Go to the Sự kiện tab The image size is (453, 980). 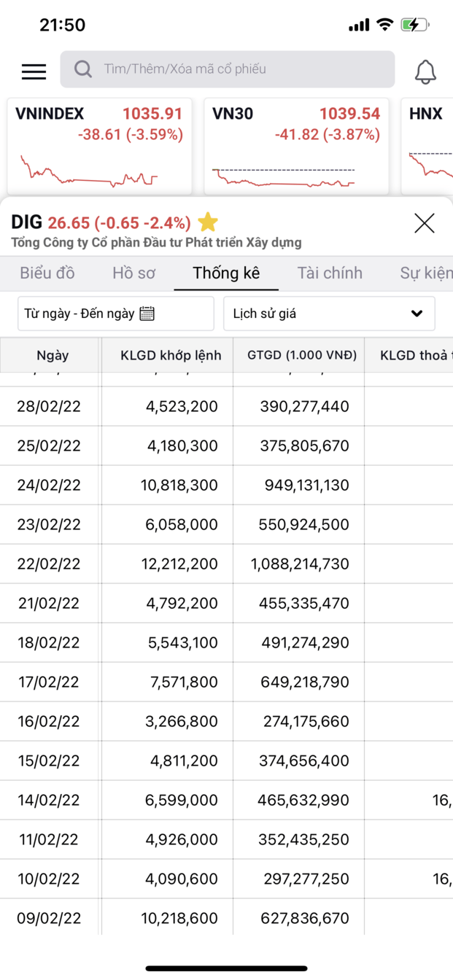426,273
